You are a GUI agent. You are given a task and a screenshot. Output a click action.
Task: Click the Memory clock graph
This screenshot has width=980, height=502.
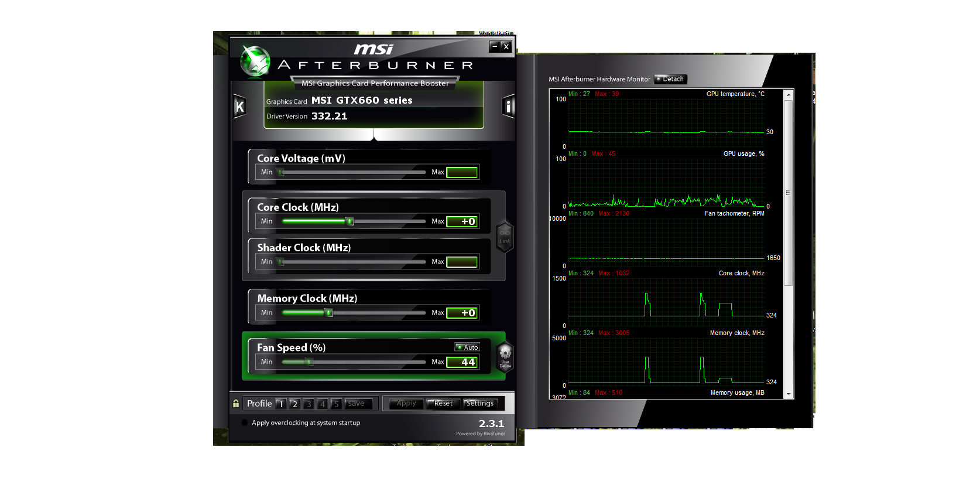pyautogui.click(x=666, y=362)
